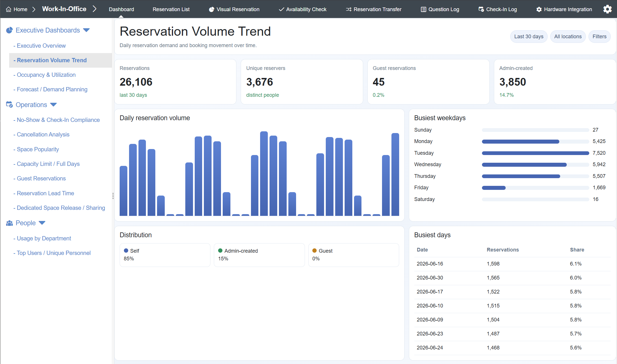Select the 2026-06-30 row date
This screenshot has height=364, width=617.
pos(430,278)
